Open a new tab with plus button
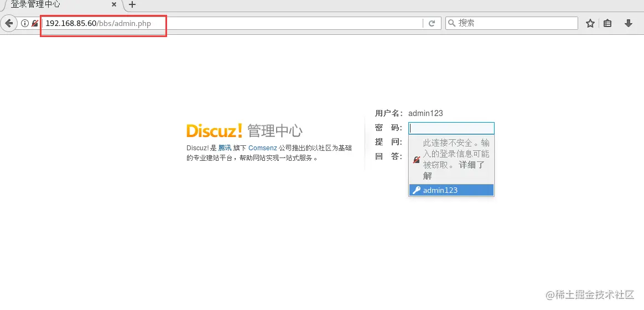This screenshot has height=310, width=644. coord(132,5)
